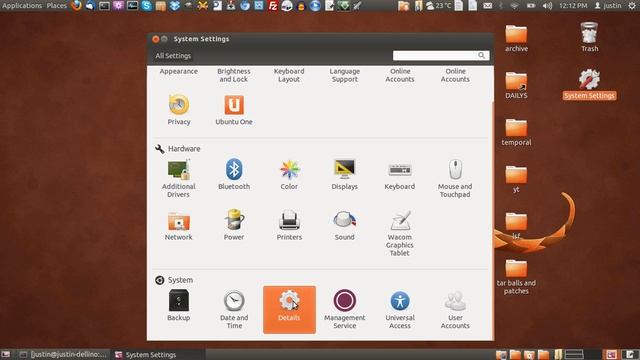Open Displays settings

coord(344,174)
